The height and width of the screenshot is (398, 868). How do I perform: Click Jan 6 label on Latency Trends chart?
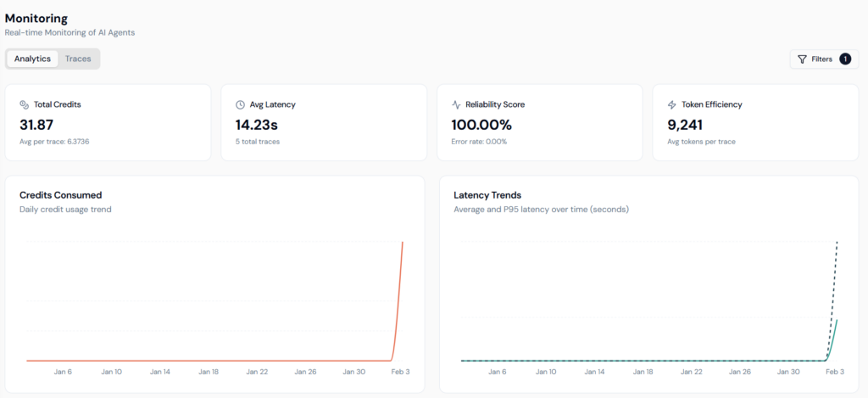click(497, 372)
